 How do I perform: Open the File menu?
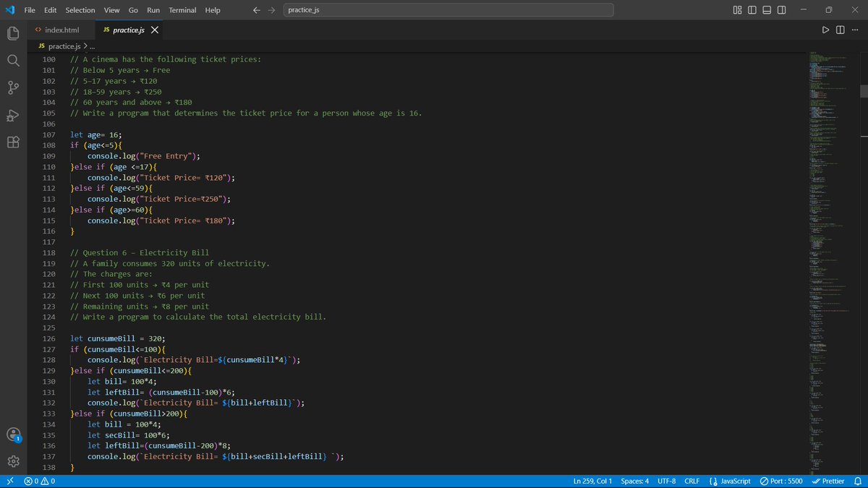point(30,10)
